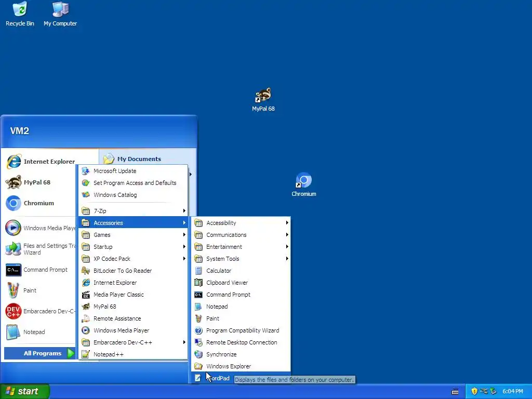The width and height of the screenshot is (532, 399).
Task: Click the Safely Remove Hardware tray icon
Action: (493, 391)
